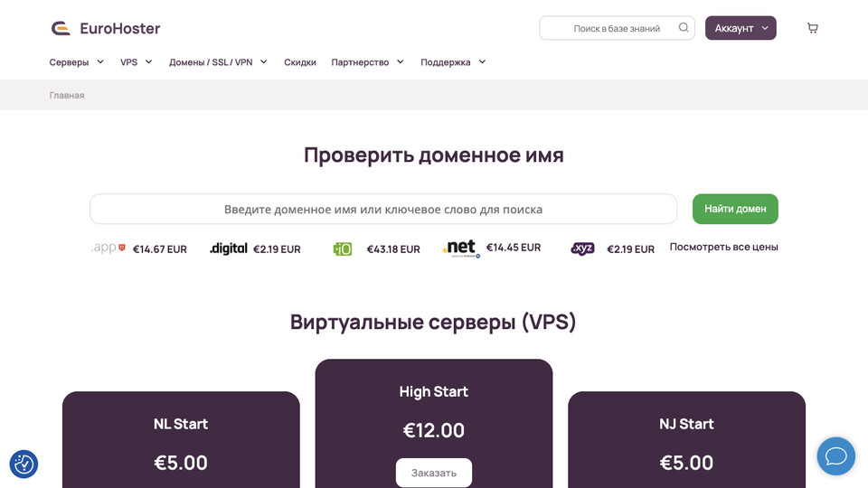Select the NJ Start plan title

click(686, 424)
